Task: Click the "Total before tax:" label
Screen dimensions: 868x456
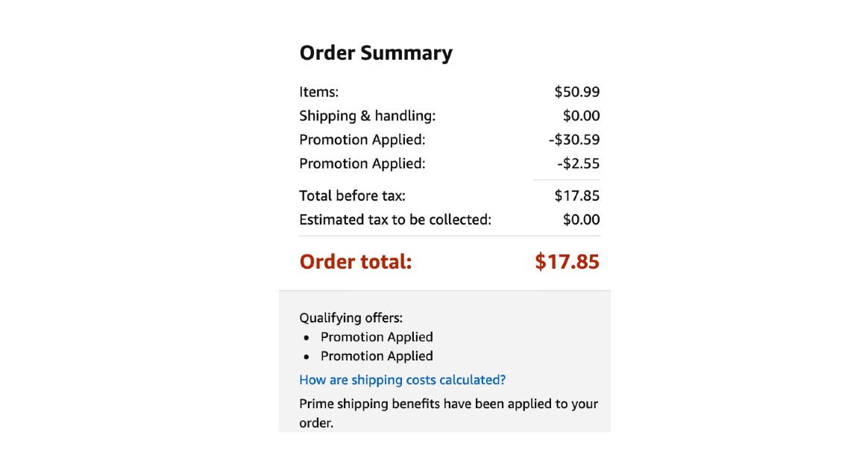Action: pos(352,196)
